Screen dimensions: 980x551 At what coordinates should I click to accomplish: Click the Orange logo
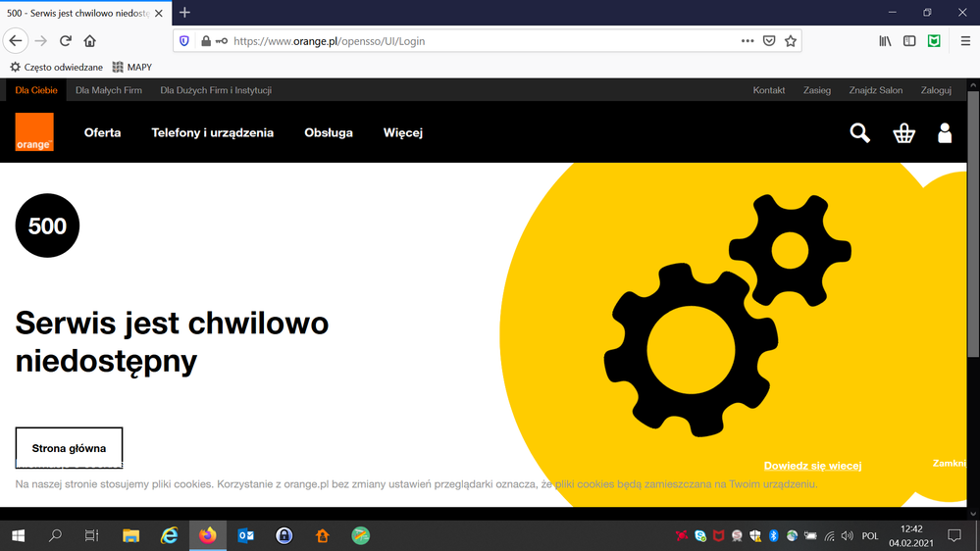click(x=34, y=131)
